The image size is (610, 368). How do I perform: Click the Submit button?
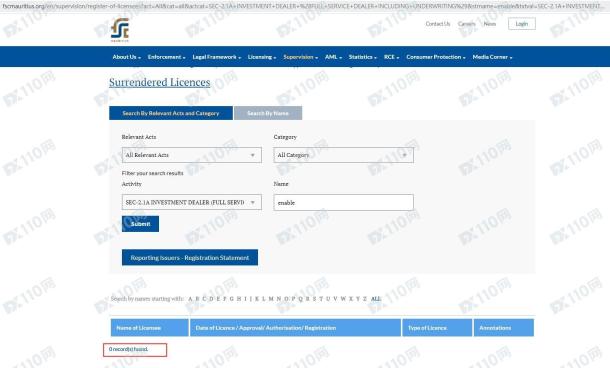[140, 224]
